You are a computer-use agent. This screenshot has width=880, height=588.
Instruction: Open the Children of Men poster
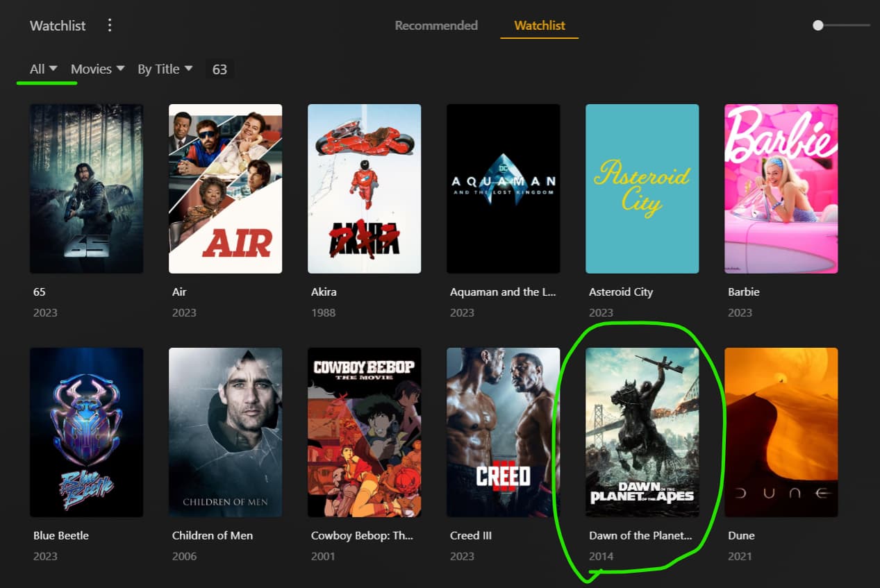tap(226, 432)
